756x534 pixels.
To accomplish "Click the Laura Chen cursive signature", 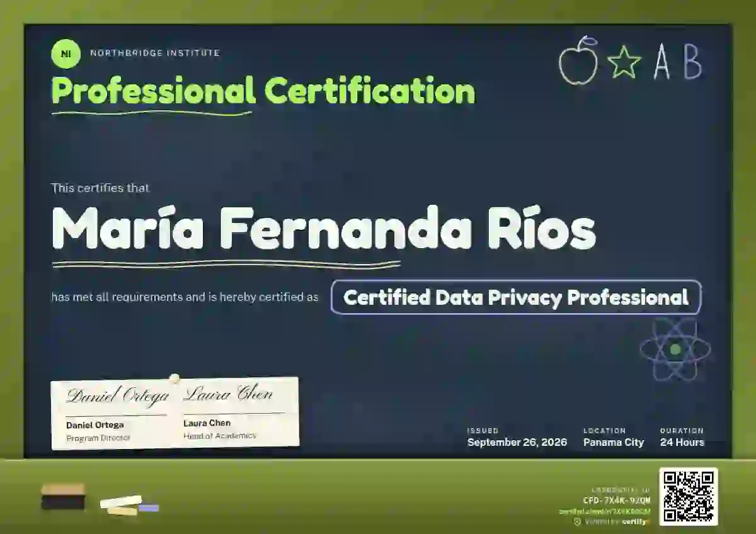I will click(x=229, y=394).
